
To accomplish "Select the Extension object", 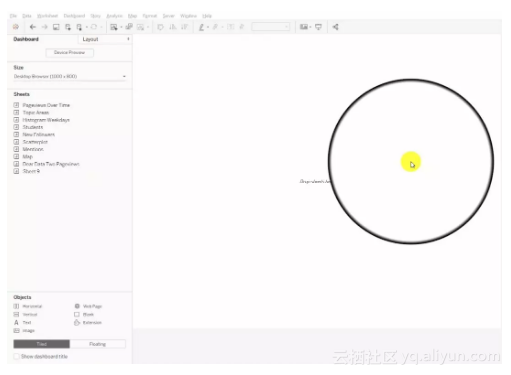I will [x=88, y=322].
